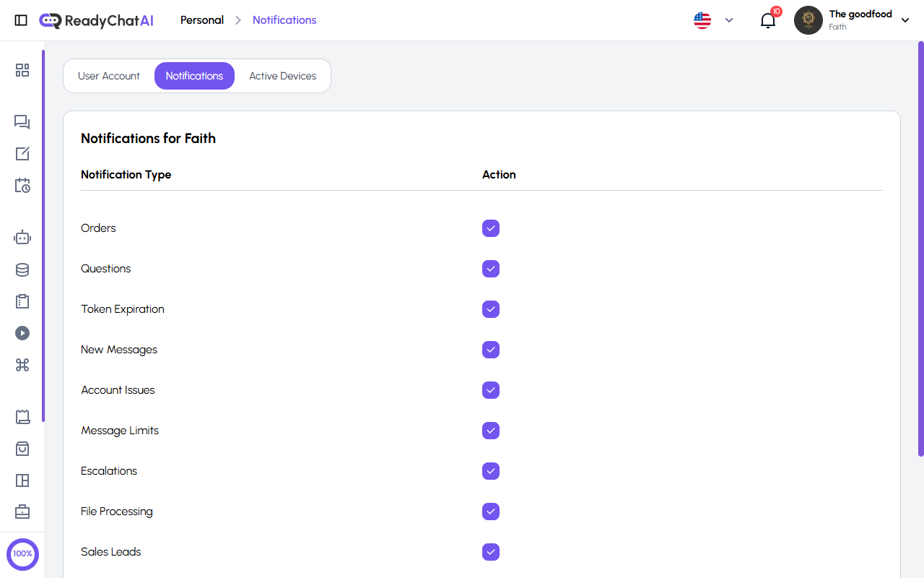924x578 pixels.
Task: Open the chat conversations icon
Action: point(22,122)
